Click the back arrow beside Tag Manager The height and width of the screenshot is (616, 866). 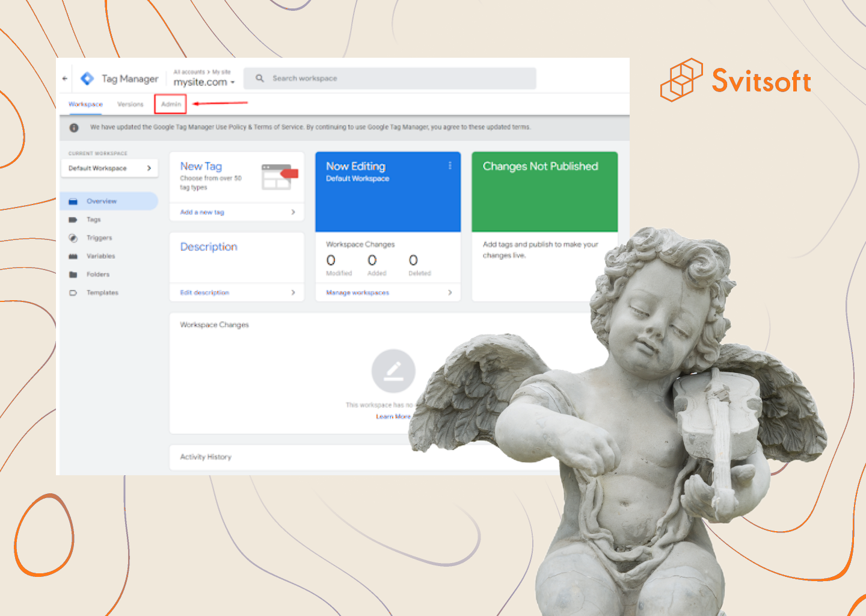pyautogui.click(x=64, y=79)
